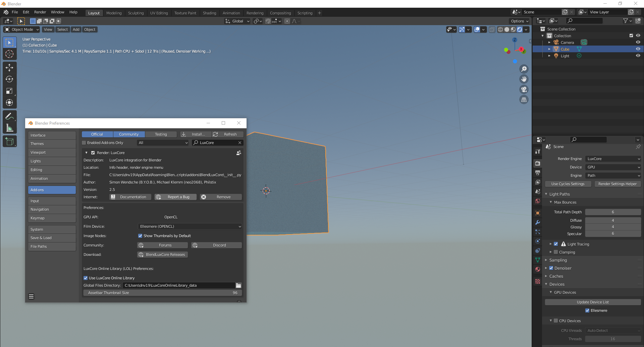Select the Scale tool
644x347 pixels.
coord(9,91)
